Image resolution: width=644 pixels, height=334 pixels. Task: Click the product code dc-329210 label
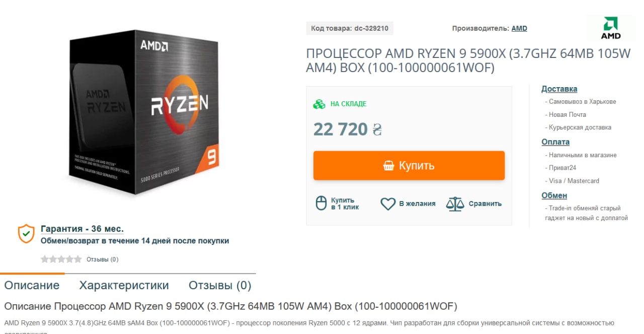[x=350, y=28]
